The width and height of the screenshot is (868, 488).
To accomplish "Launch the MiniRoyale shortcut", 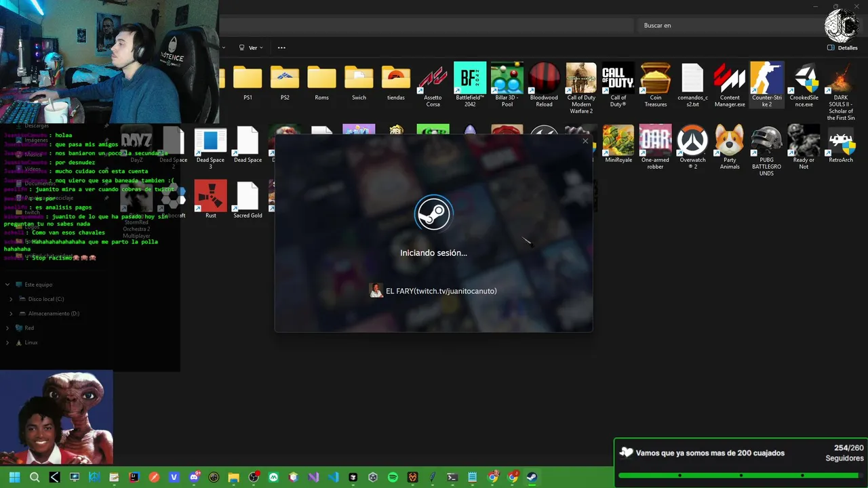I will coord(618,144).
